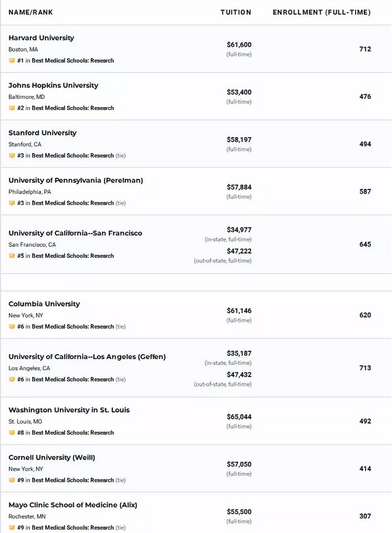Click the Rochester, MN location text
Viewport: 392px width, 533px height.
pyautogui.click(x=27, y=517)
